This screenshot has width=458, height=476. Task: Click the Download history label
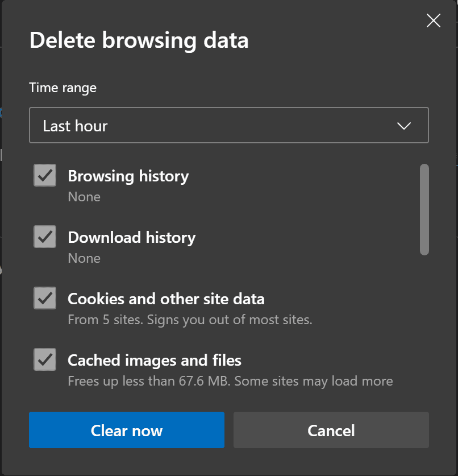click(131, 237)
